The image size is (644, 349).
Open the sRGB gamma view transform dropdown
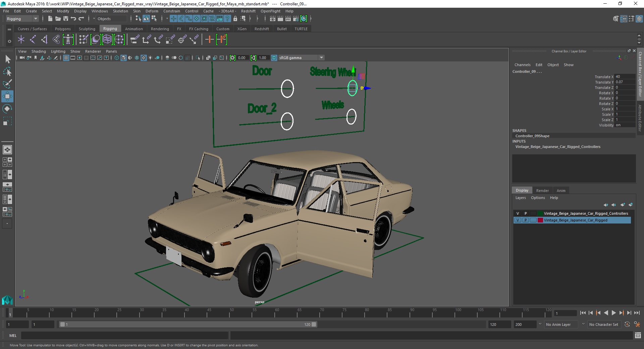tap(301, 58)
